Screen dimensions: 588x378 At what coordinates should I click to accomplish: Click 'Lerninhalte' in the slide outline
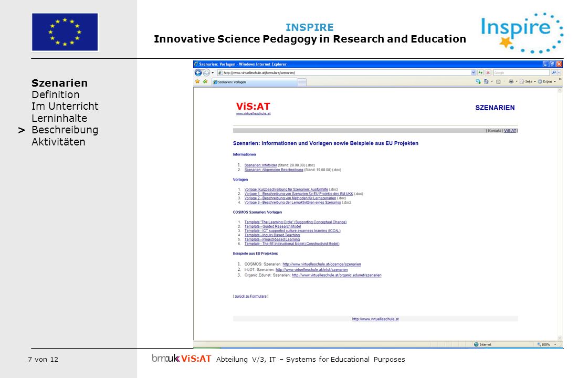(59, 118)
